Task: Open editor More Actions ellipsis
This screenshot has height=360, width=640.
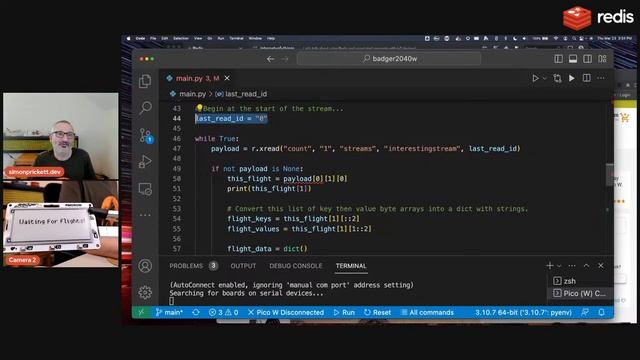Action: [601, 78]
